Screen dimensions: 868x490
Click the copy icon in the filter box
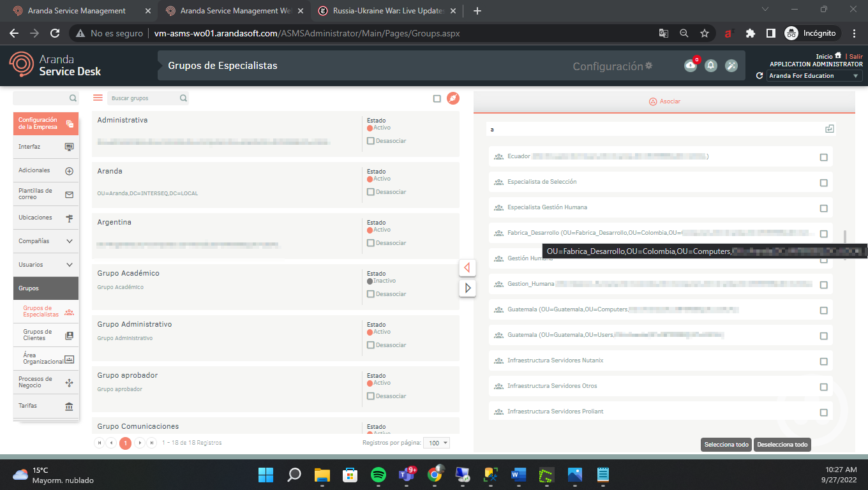(829, 129)
